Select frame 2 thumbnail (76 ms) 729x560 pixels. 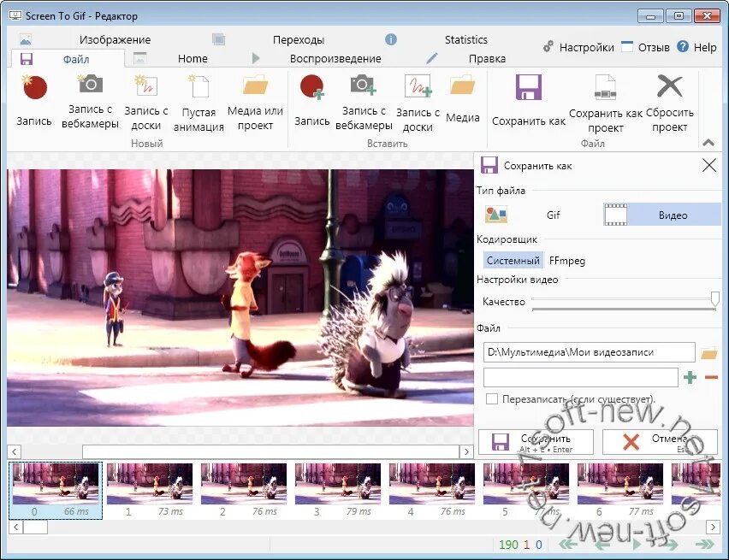244,490
